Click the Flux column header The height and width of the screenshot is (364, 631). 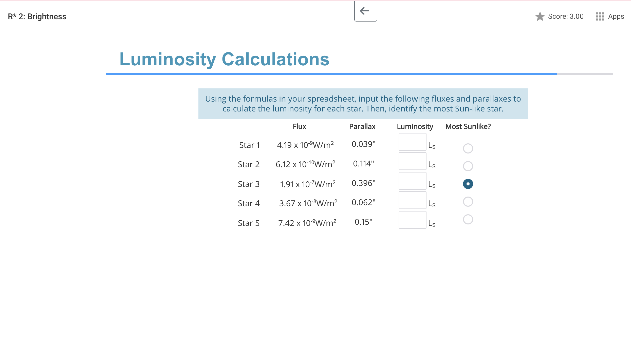299,126
